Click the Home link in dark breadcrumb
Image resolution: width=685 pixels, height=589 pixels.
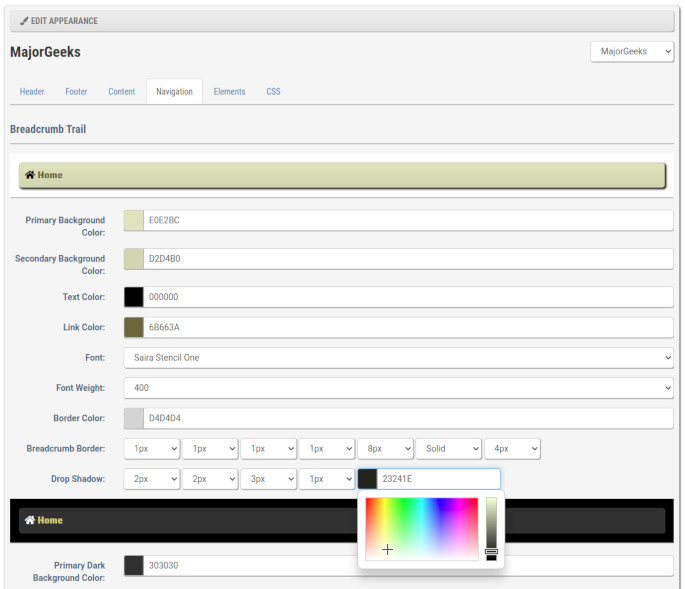pyautogui.click(x=50, y=520)
